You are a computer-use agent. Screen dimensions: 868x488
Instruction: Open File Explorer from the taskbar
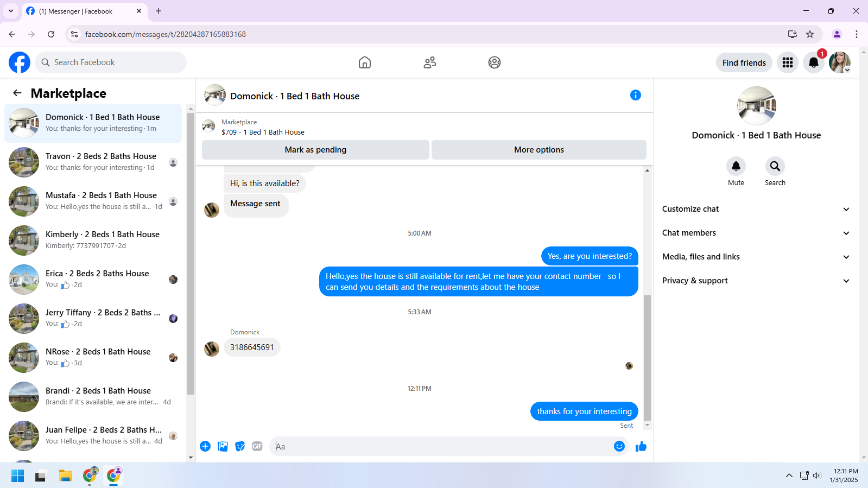[66, 476]
